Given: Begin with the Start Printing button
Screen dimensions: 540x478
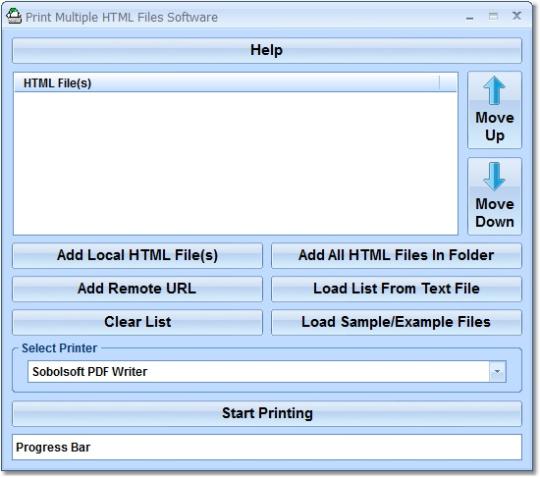Looking at the screenshot, I should [267, 414].
